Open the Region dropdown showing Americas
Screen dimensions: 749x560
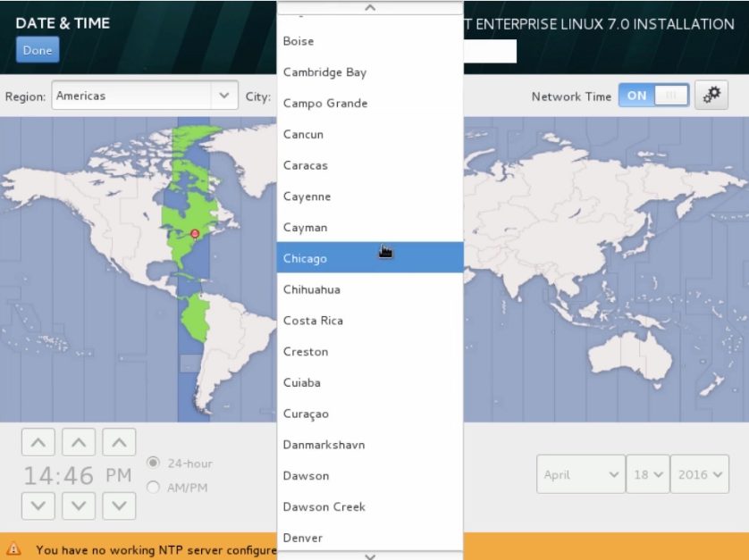pyautogui.click(x=145, y=96)
